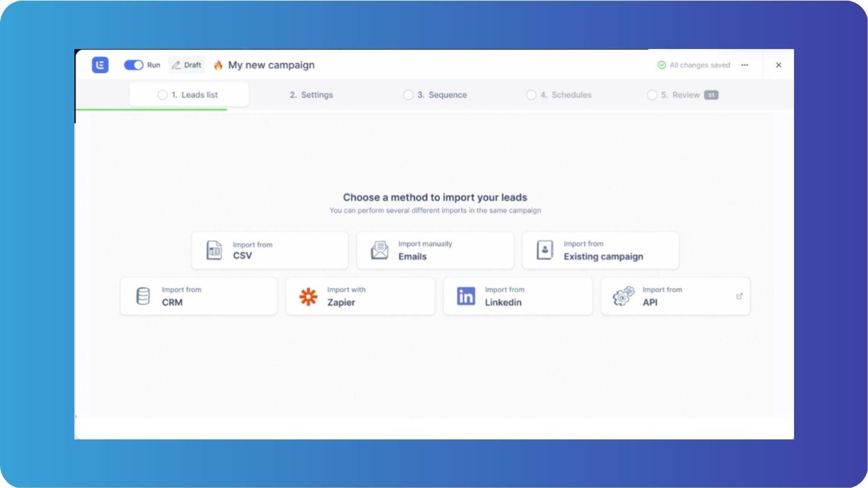
Task: Click the Review count badge
Action: pos(711,95)
